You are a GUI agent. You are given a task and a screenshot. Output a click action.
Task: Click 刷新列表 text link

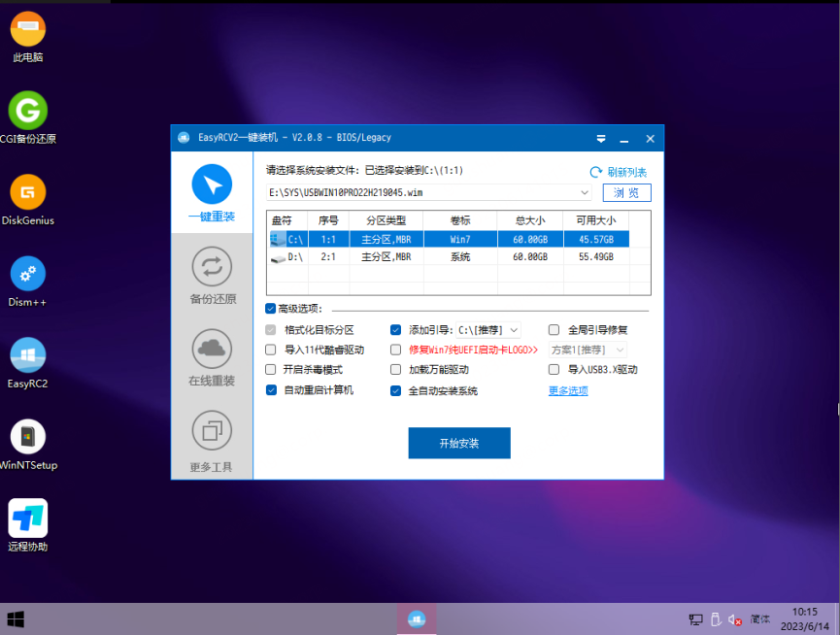[626, 173]
